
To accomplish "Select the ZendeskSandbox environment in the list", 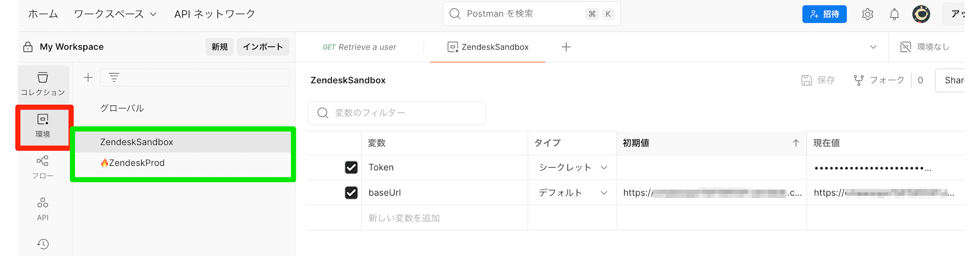I will 183,142.
